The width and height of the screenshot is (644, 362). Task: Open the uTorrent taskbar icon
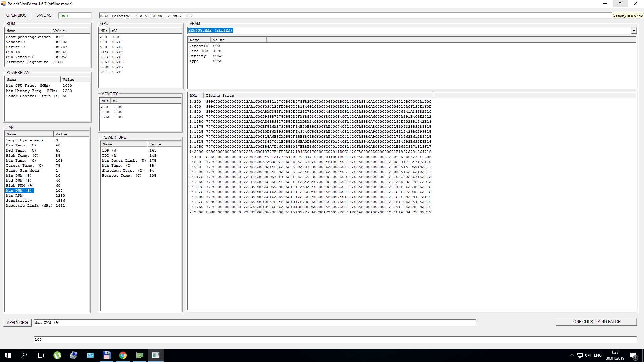(57, 355)
